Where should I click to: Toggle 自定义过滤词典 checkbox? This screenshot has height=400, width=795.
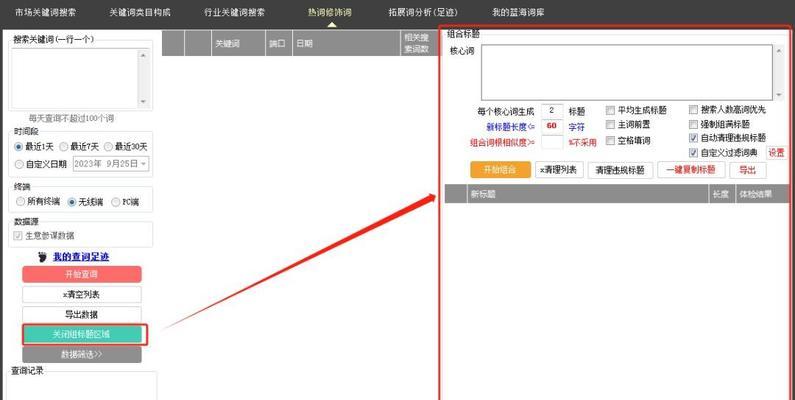tap(693, 153)
